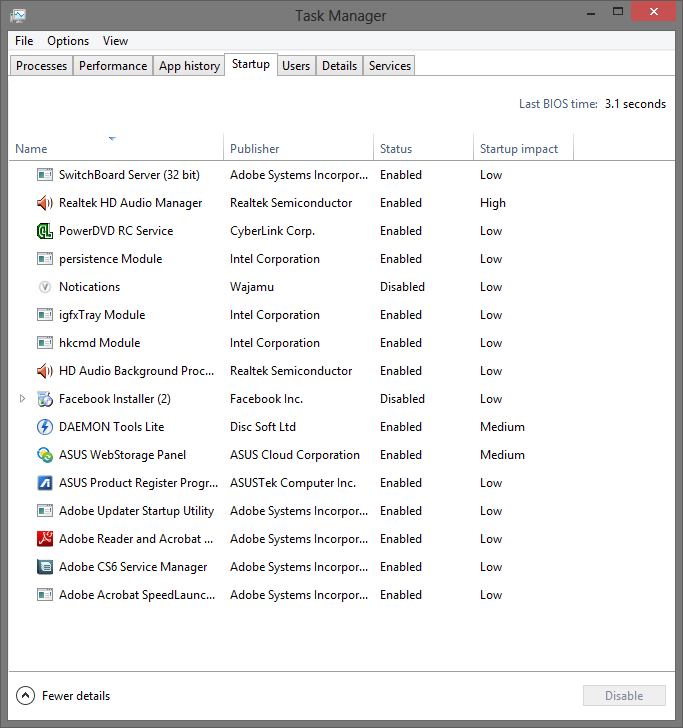The height and width of the screenshot is (728, 683).
Task: Click Disabled status for Facebook Installer
Action: click(x=402, y=399)
